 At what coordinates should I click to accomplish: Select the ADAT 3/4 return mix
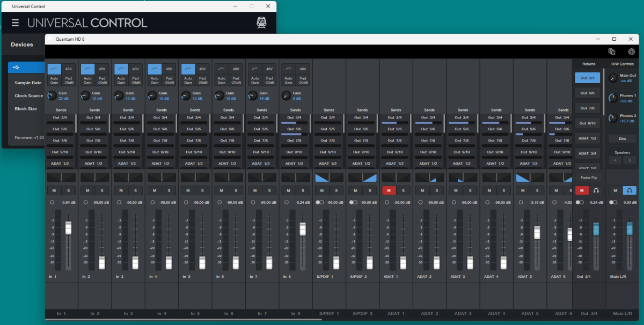[588, 153]
